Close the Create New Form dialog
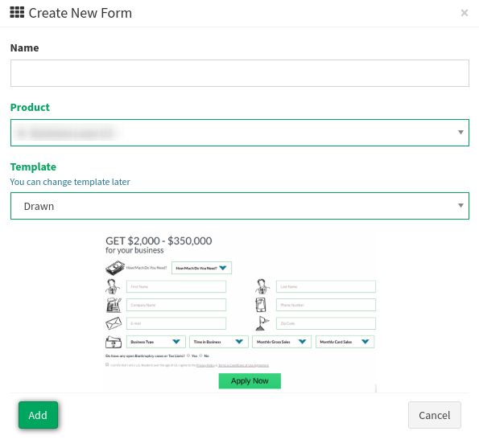 464,13
